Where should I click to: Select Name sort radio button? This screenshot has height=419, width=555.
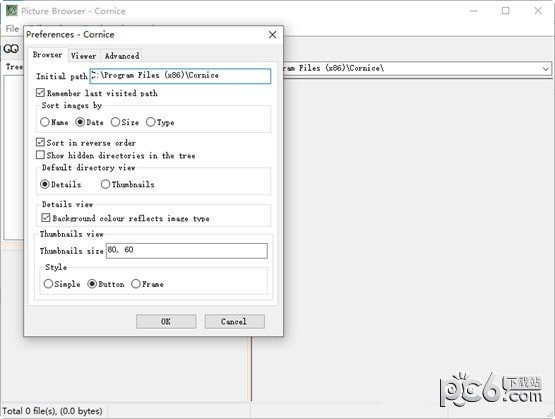click(x=45, y=122)
